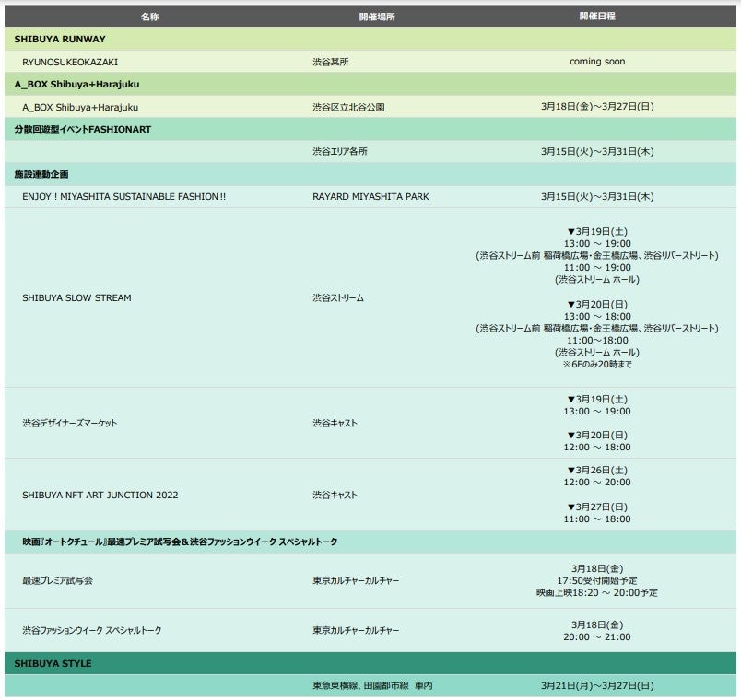Click RYUNOSUKEOKAZAKI event name
This screenshot has width=741, height=700.
[x=70, y=62]
